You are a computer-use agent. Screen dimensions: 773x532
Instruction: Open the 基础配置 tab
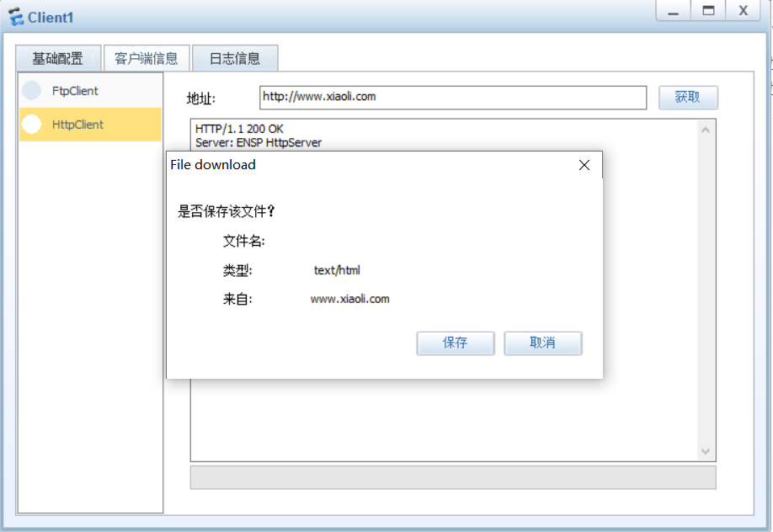click(58, 59)
